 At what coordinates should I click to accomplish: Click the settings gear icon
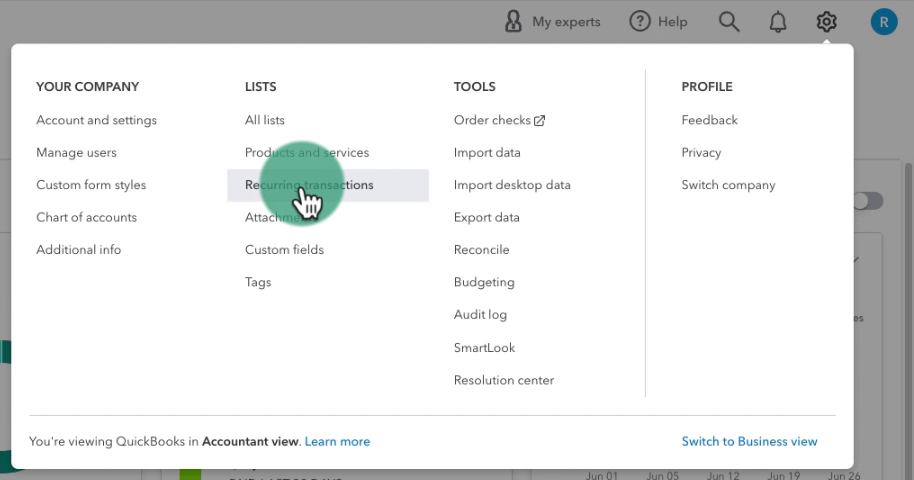(826, 22)
